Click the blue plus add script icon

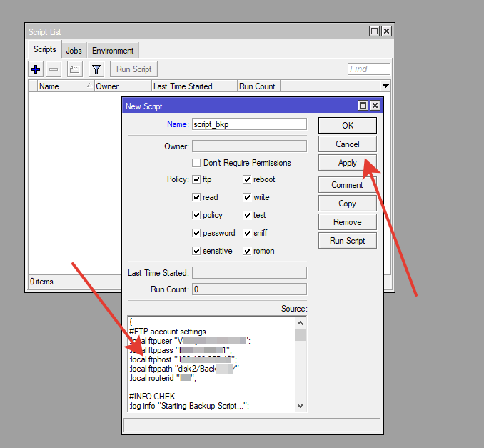click(36, 69)
